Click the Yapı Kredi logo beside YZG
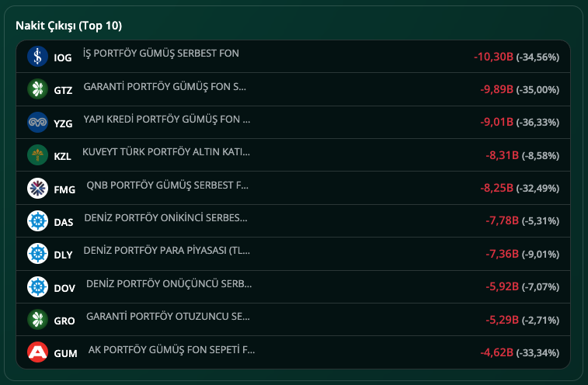 [x=37, y=122]
